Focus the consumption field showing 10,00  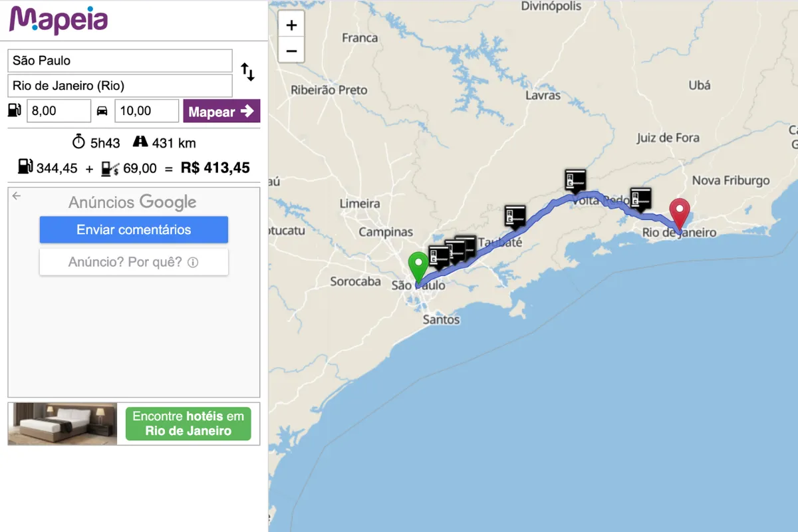tap(146, 111)
